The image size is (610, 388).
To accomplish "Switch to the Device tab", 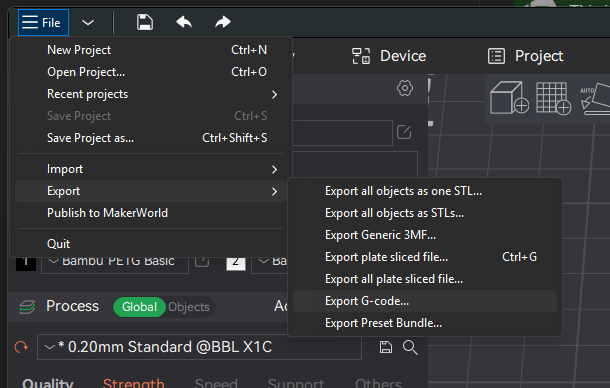I will 389,56.
